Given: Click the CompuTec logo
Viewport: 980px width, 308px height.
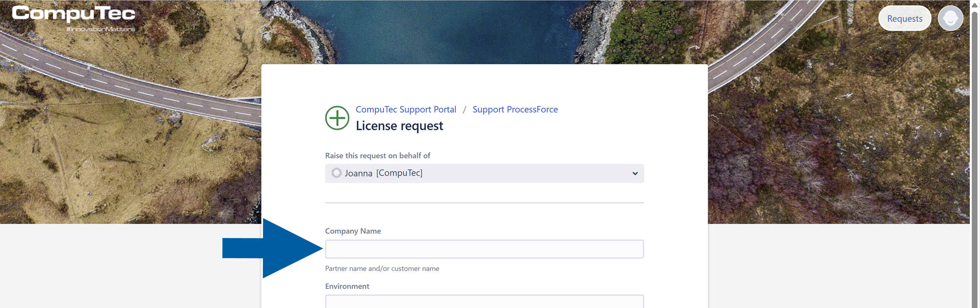Looking at the screenshot, I should [x=73, y=18].
